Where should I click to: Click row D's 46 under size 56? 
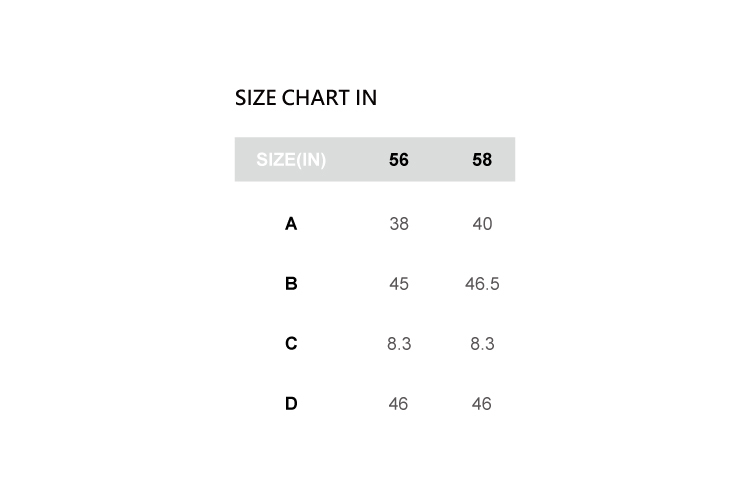tap(399, 404)
